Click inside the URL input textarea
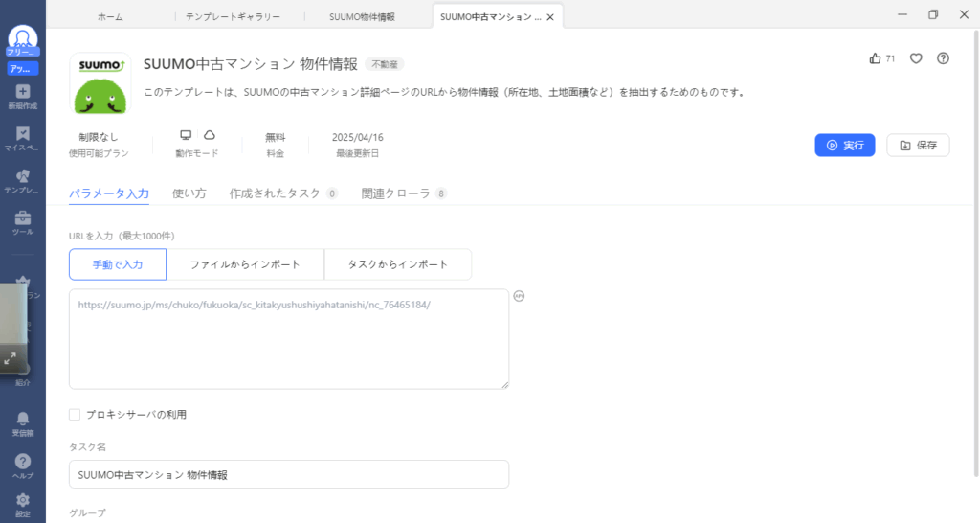Image resolution: width=980 pixels, height=523 pixels. 289,339
